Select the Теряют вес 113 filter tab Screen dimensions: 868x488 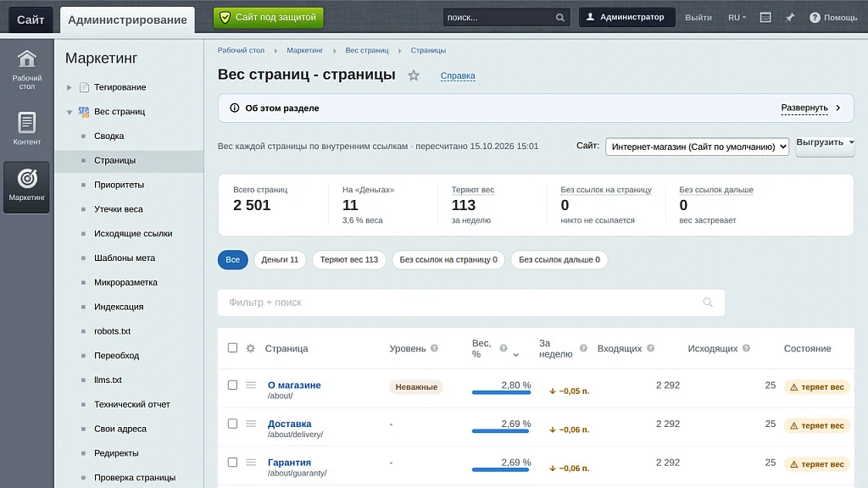pyautogui.click(x=348, y=259)
